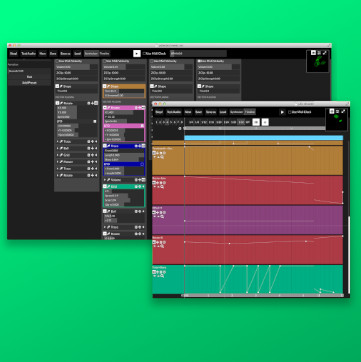
Task: Adjust the Volume slider in the first voice column
Action: 77,67
